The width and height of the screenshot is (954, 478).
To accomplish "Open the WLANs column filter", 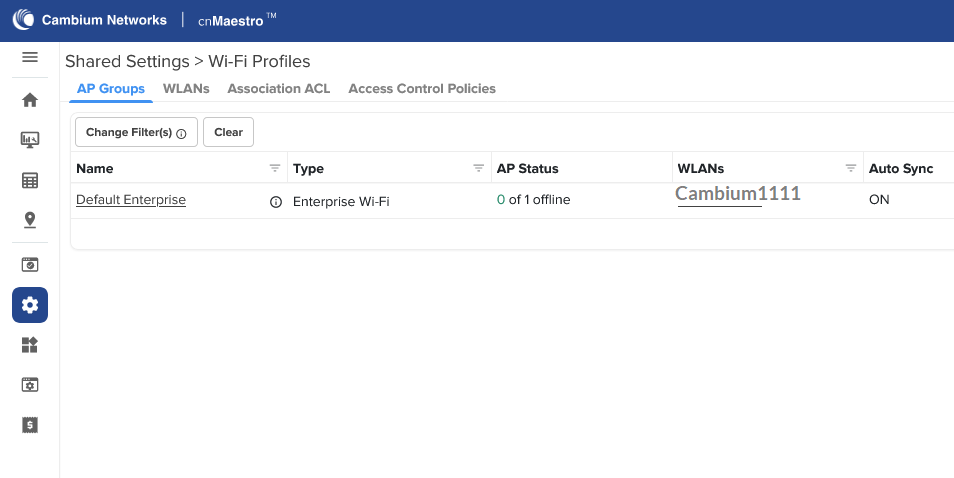I will (851, 168).
